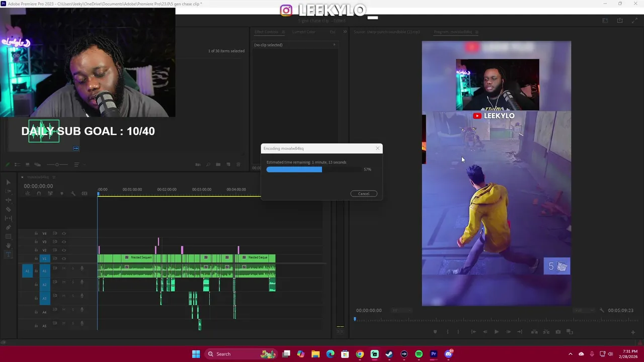Select the Slip tool
Image resolution: width=644 pixels, height=362 pixels.
pos(9,218)
